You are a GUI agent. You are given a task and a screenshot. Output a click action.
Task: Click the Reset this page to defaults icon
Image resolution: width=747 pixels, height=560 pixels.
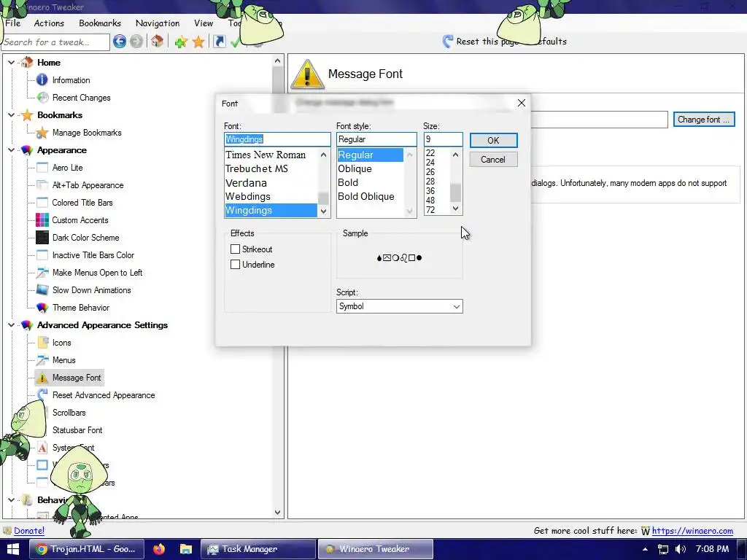pos(447,42)
